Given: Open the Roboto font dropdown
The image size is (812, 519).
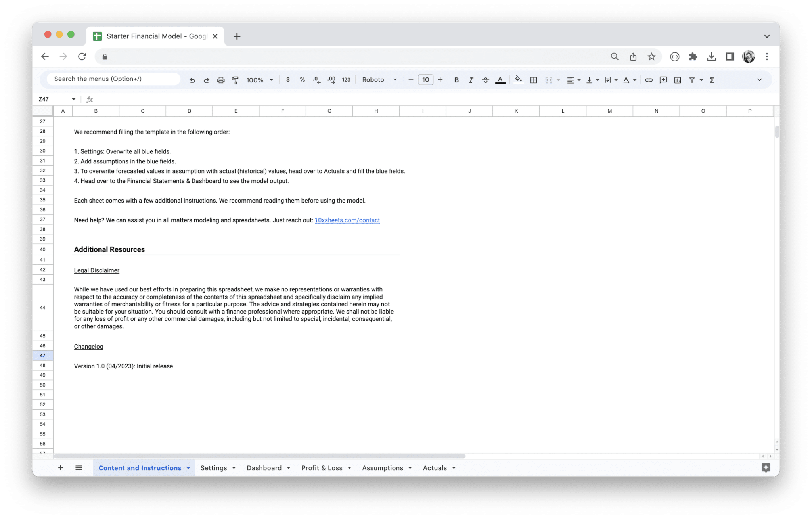Looking at the screenshot, I should tap(379, 80).
